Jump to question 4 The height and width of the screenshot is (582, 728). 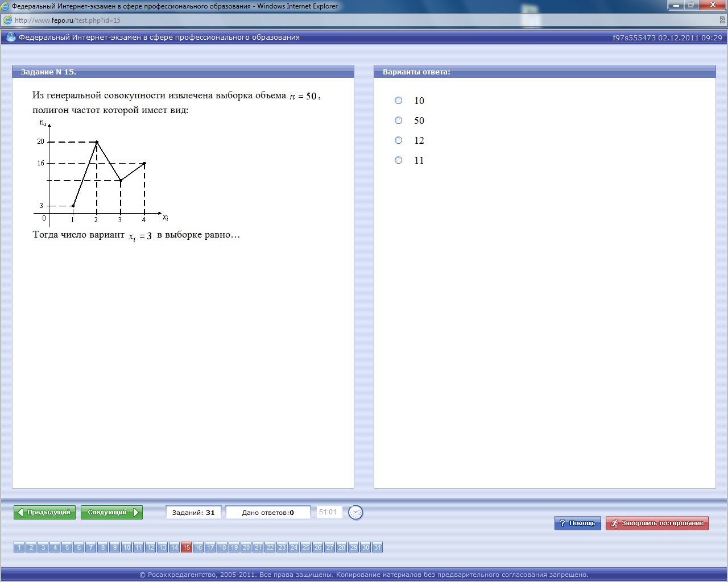(55, 547)
